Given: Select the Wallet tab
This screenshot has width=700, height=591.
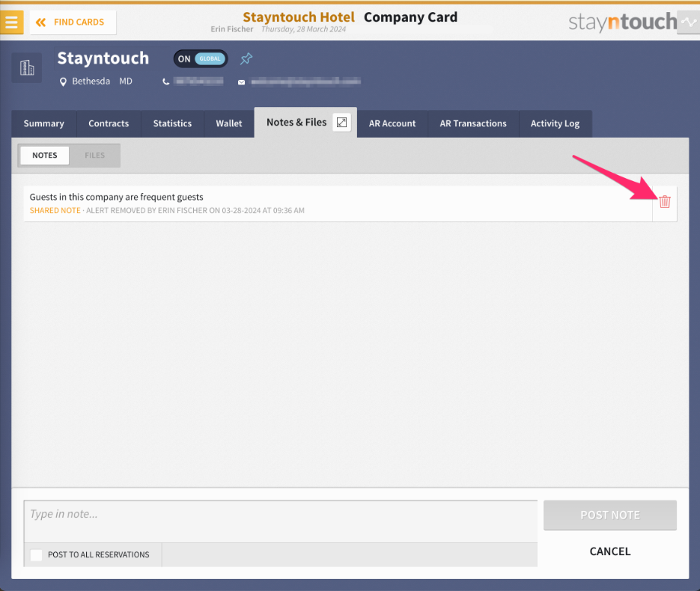Looking at the screenshot, I should click(x=229, y=124).
